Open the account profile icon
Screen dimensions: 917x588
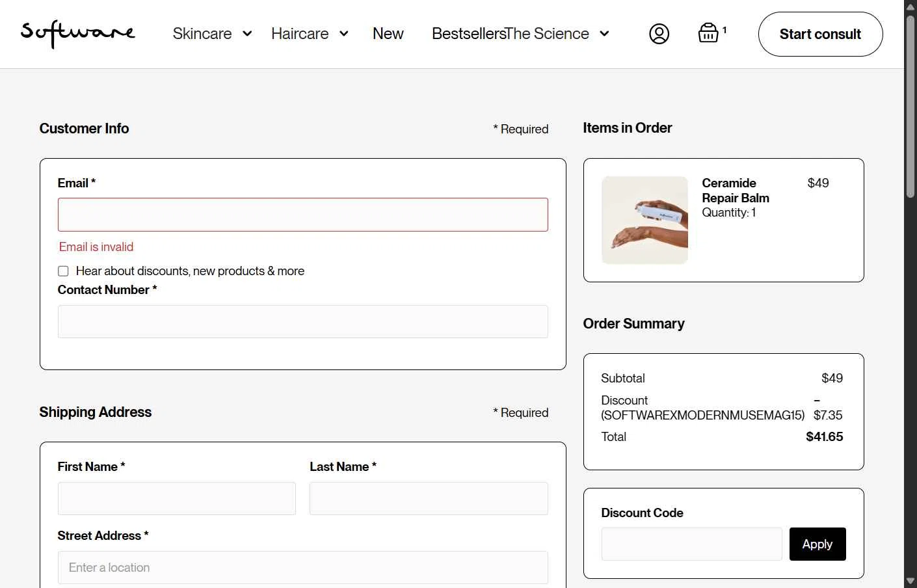659,34
